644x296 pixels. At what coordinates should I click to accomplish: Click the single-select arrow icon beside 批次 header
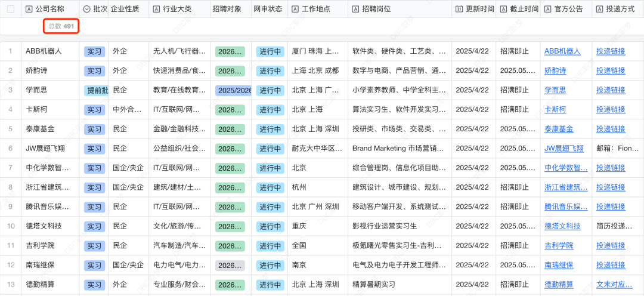tap(86, 9)
